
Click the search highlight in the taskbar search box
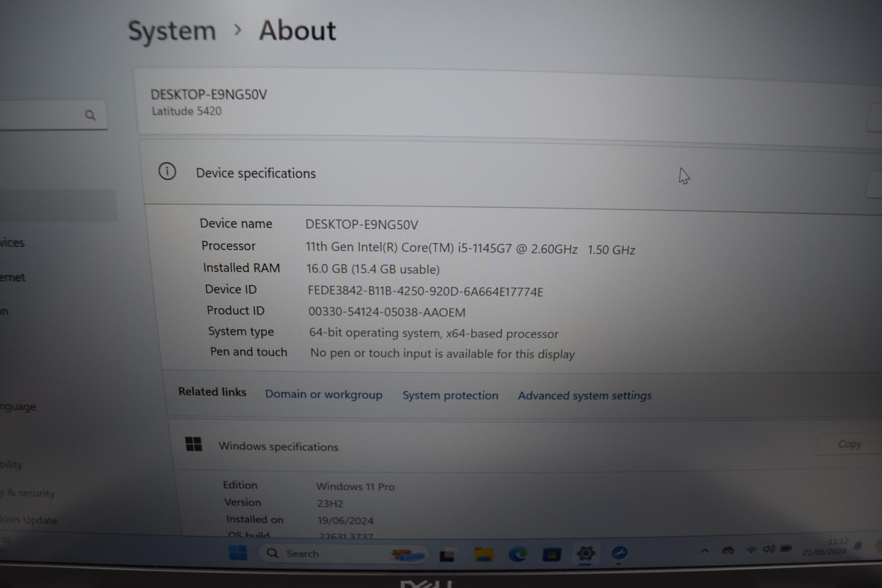point(407,554)
